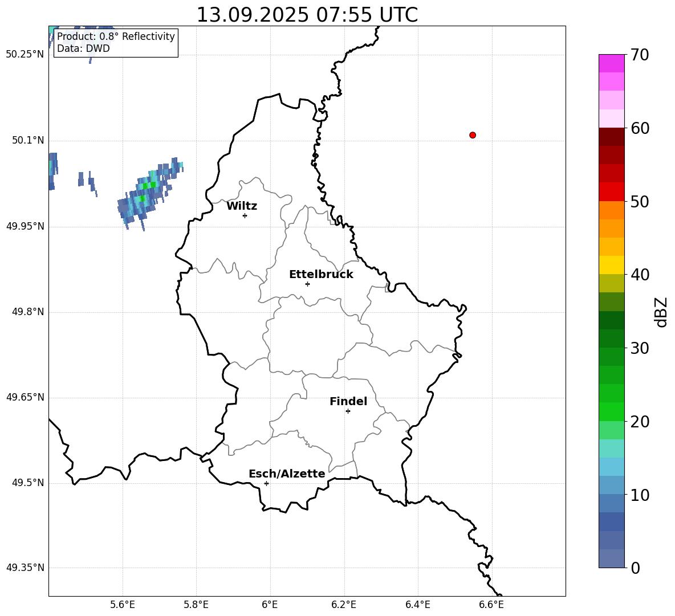The width and height of the screenshot is (675, 616).
Task: Click the "Wiltz" city label
Action: pyautogui.click(x=242, y=206)
